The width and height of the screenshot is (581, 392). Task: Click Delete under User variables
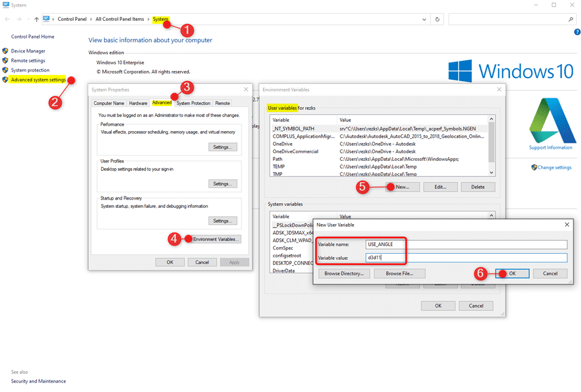pyautogui.click(x=478, y=187)
